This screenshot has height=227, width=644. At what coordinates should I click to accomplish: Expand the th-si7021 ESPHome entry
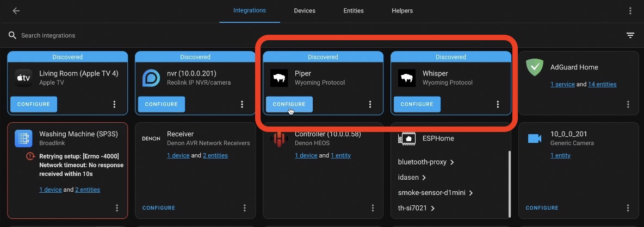417,208
